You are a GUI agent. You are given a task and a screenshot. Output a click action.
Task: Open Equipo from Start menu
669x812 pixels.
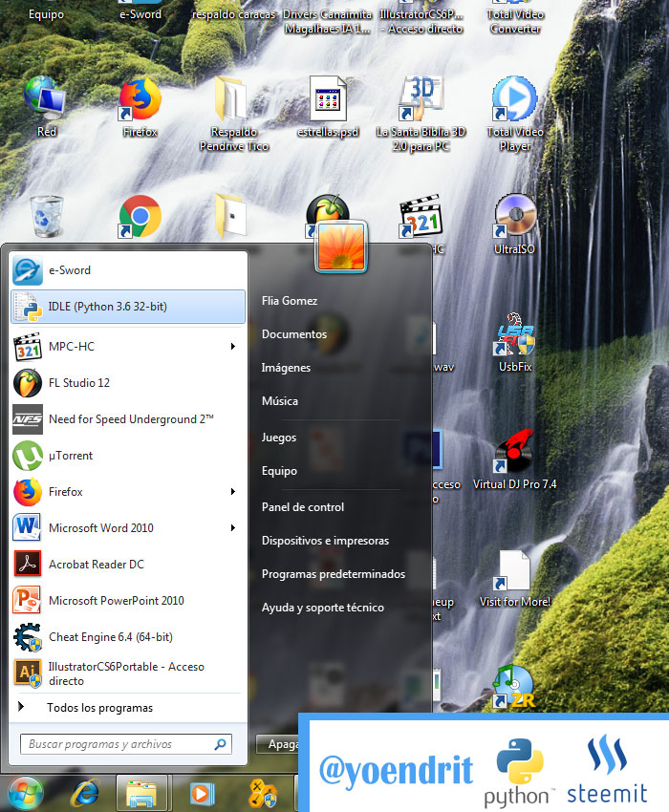click(279, 471)
